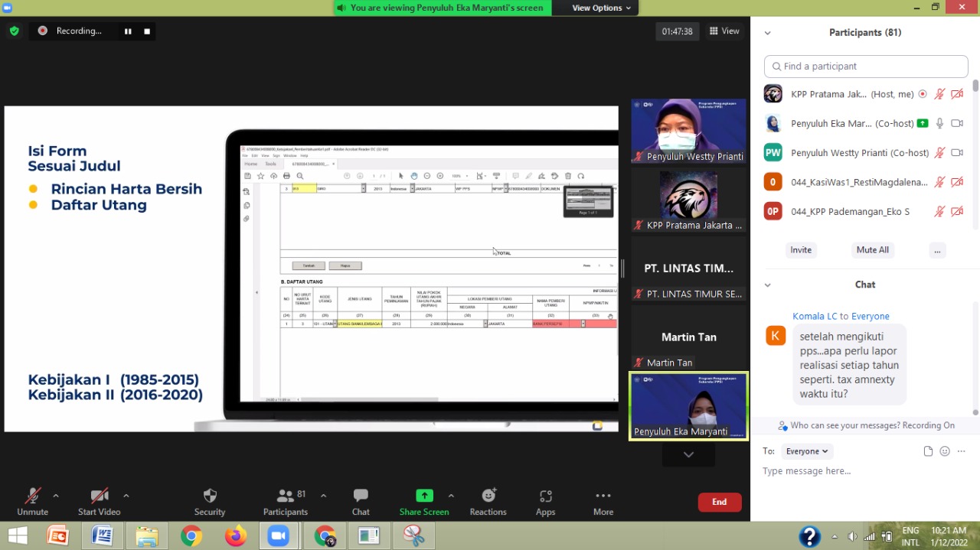Toggle Start Video camera

99,496
